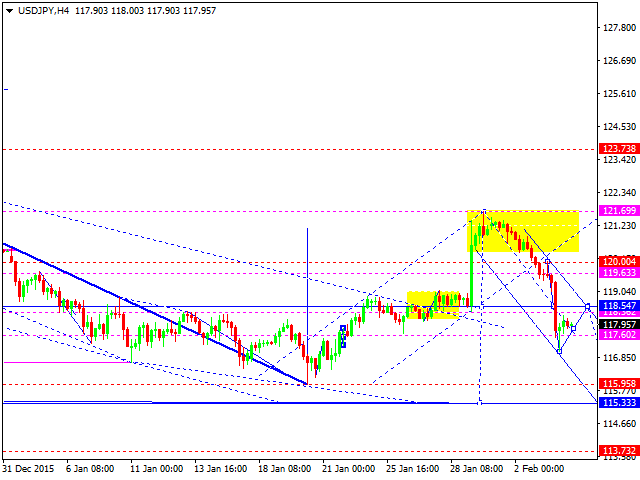Select the 115.958 price level tag
Screen dimensions: 640x480
coord(619,383)
